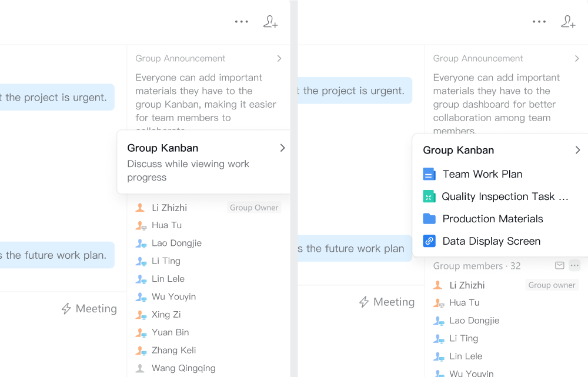Start a Meeting in the left chat
This screenshot has width=588, height=377.
tap(89, 309)
